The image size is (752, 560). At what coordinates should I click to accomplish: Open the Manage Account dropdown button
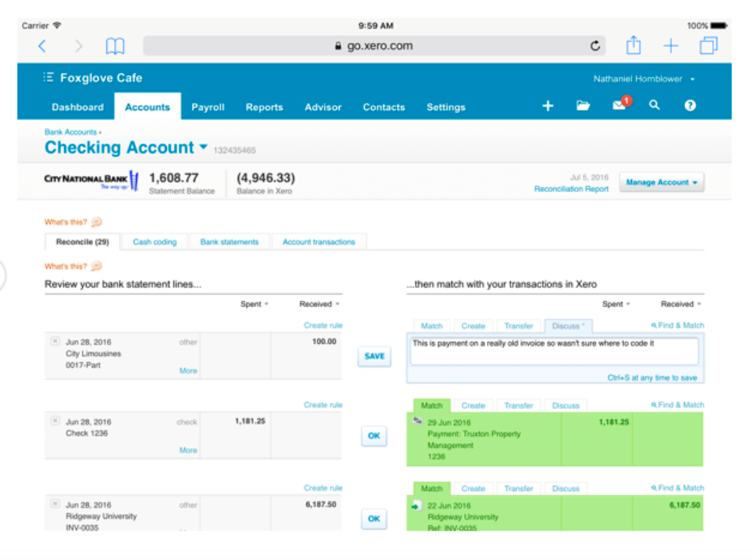click(661, 182)
